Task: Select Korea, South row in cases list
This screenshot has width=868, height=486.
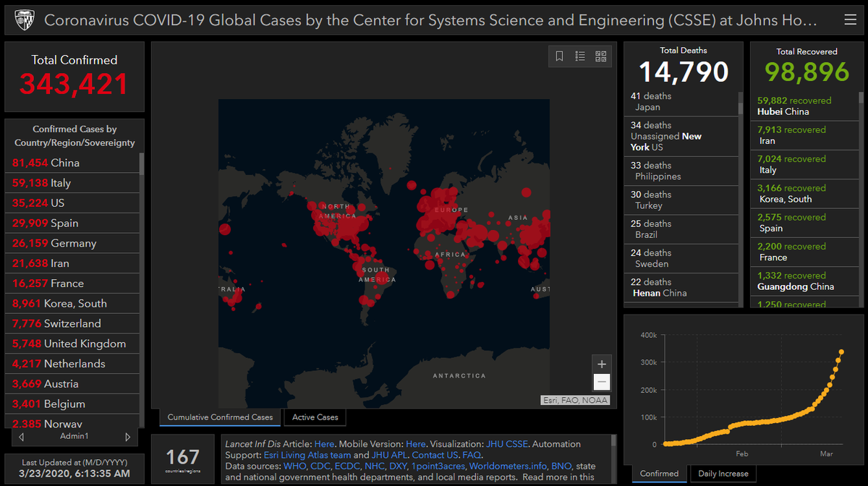Action: pyautogui.click(x=72, y=303)
